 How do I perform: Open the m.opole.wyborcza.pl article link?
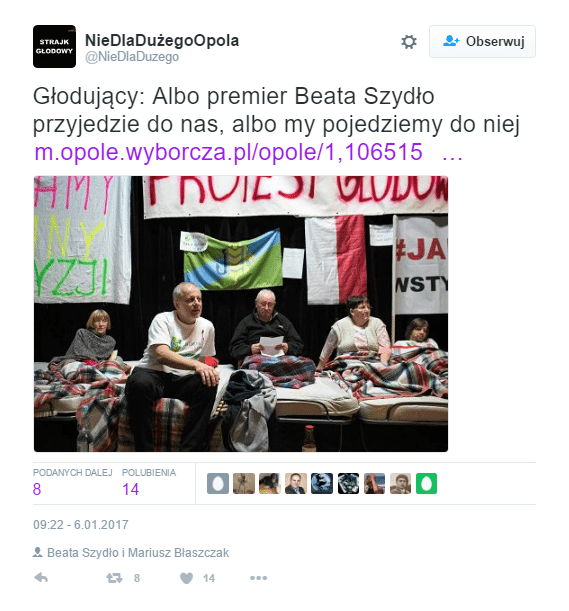pyautogui.click(x=228, y=152)
